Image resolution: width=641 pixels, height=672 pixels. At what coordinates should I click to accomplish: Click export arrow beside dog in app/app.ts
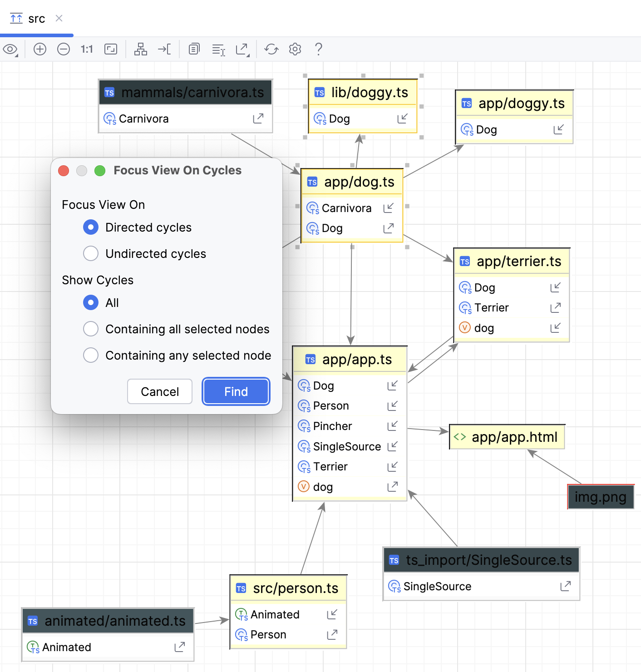point(392,487)
